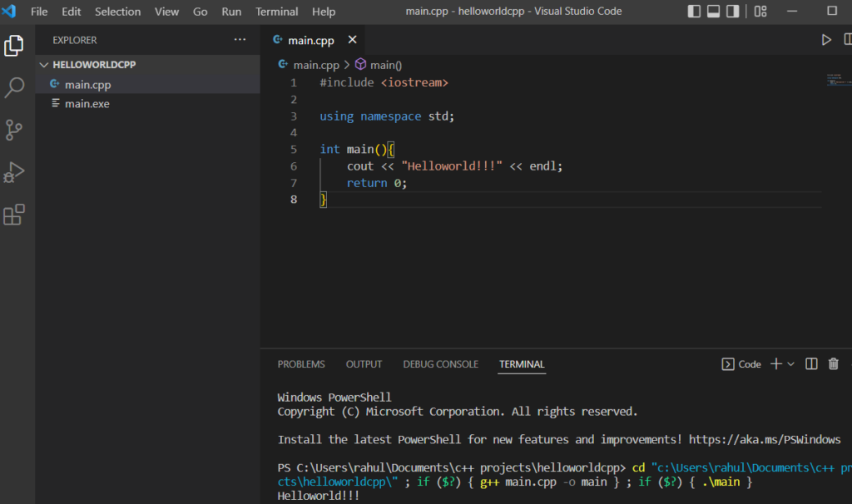Screen dimensions: 852x504
Task: Toggle bottom panel layout button
Action: click(714, 12)
